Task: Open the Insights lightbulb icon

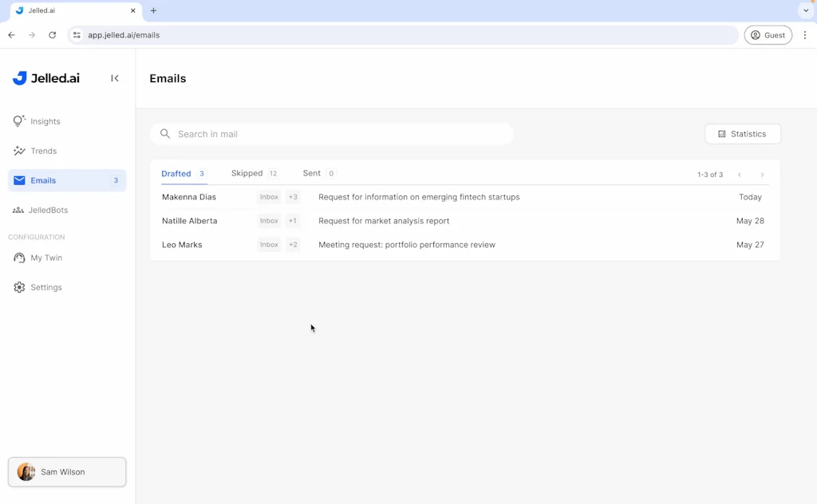Action: (18, 121)
